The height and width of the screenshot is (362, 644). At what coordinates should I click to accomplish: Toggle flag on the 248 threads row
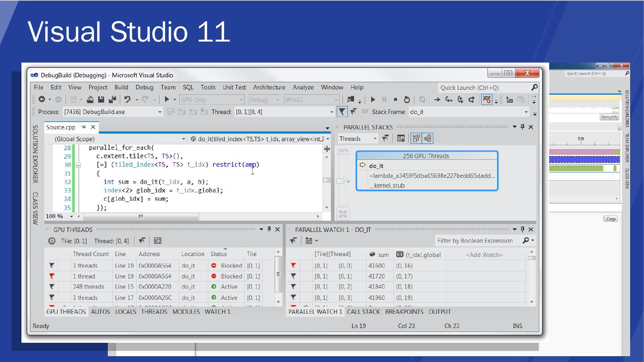pyautogui.click(x=52, y=287)
